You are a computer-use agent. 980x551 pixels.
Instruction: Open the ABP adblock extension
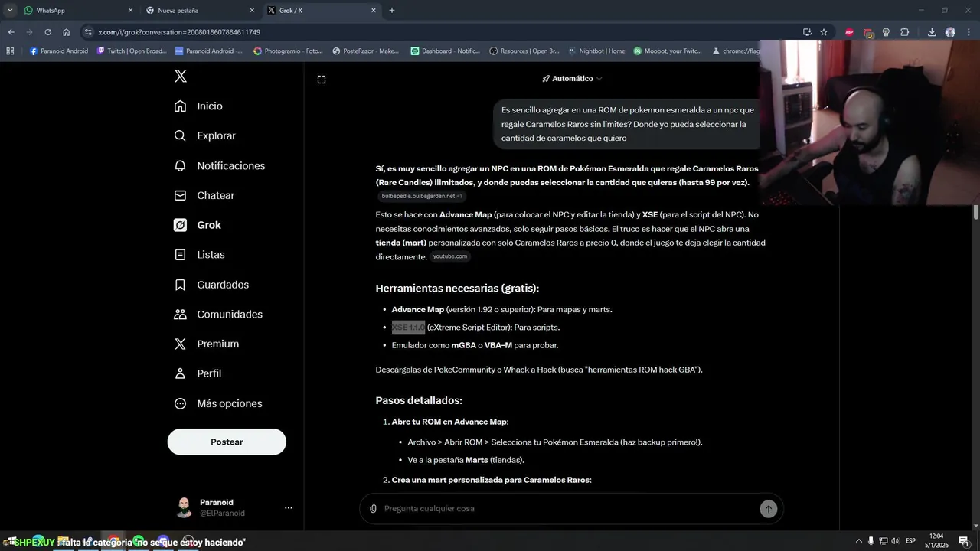pyautogui.click(x=849, y=32)
